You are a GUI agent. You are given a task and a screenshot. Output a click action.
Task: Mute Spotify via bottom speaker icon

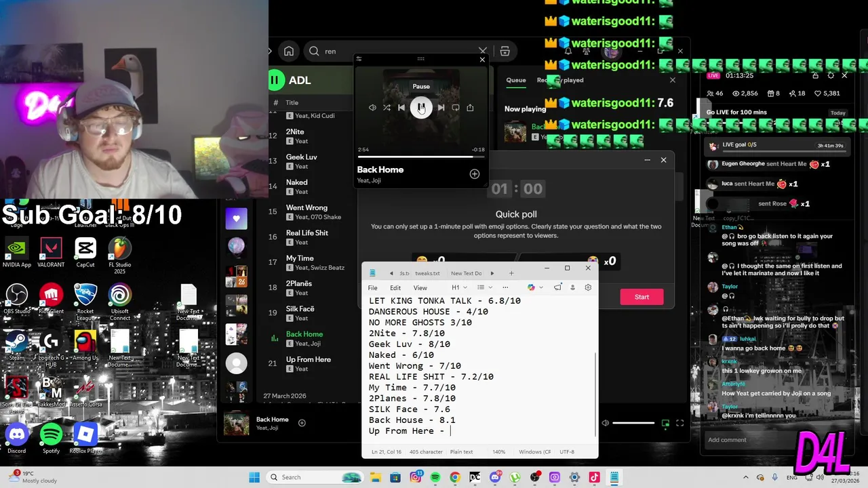[606, 423]
